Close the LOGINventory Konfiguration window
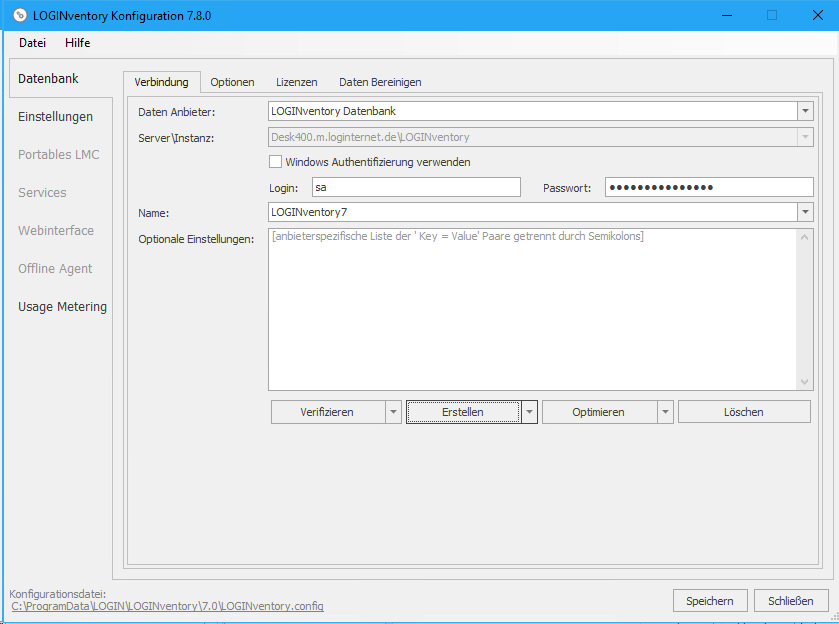The height and width of the screenshot is (624, 839). pyautogui.click(x=818, y=16)
